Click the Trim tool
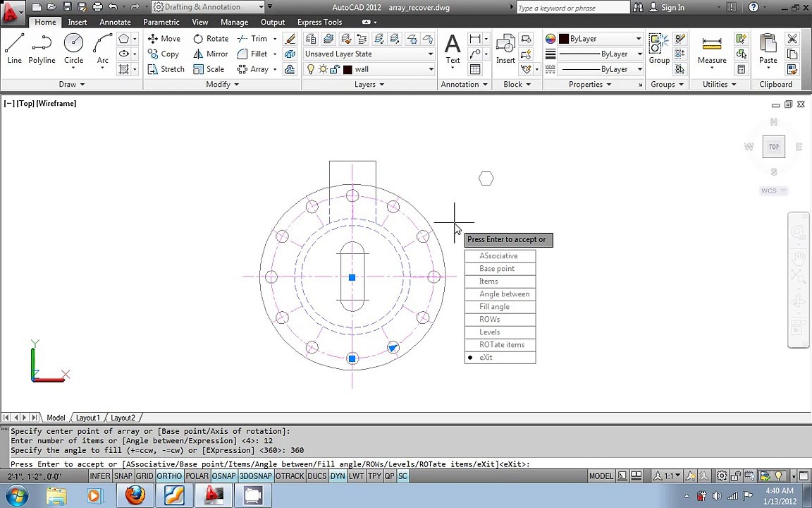812x508 pixels. (x=252, y=38)
